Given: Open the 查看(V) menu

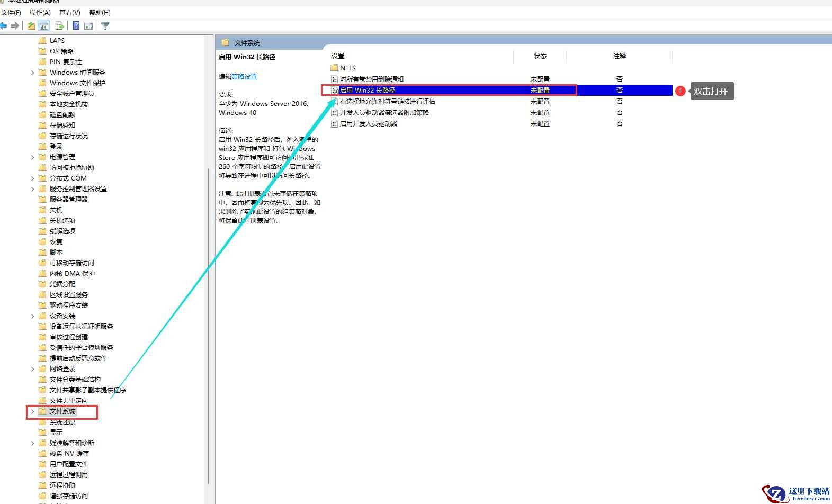Looking at the screenshot, I should coord(70,12).
